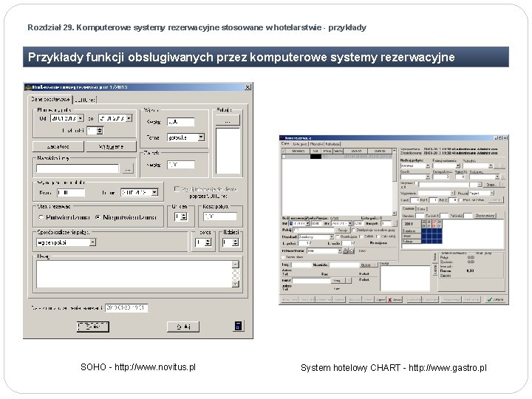Click the left button below Planowany pobyt group
This screenshot has width=532, height=399.
pyautogui.click(x=58, y=146)
